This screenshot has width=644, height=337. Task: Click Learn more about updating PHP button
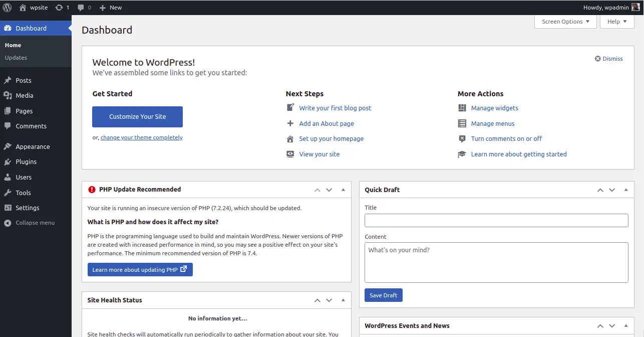[140, 270]
